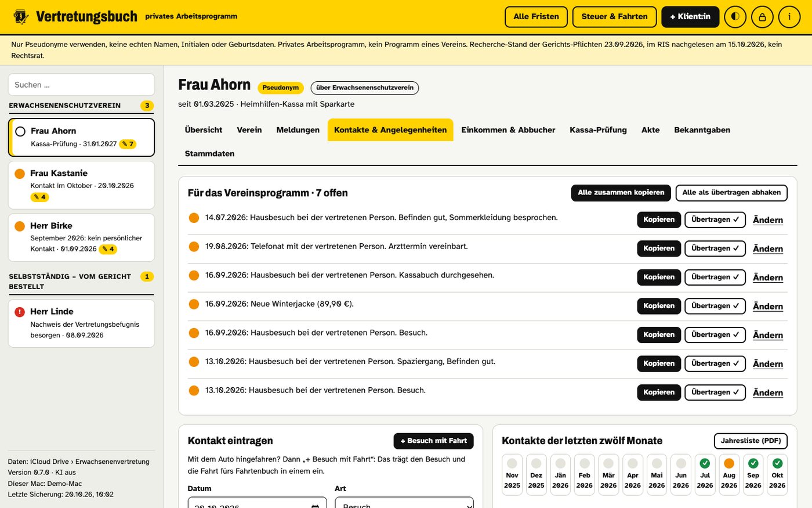Switch to the Meldungen tab

298,130
